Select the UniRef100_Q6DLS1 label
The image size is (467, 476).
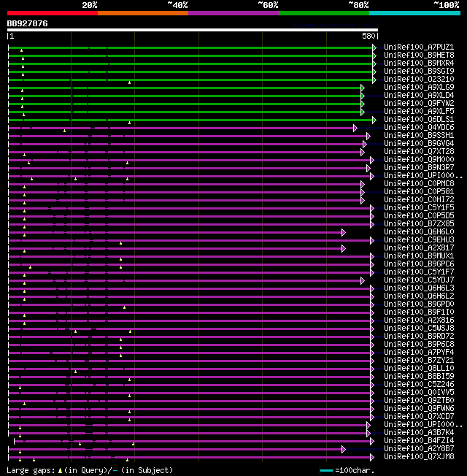(419, 119)
